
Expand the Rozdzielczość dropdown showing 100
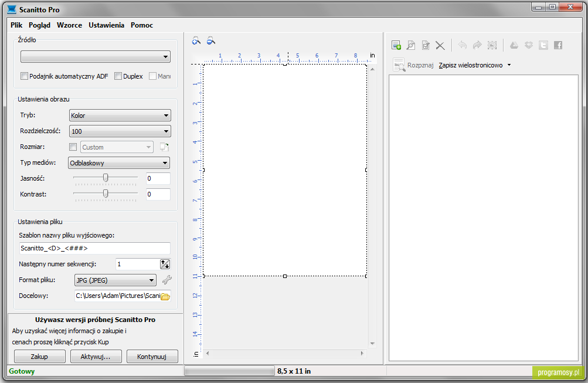(x=120, y=131)
